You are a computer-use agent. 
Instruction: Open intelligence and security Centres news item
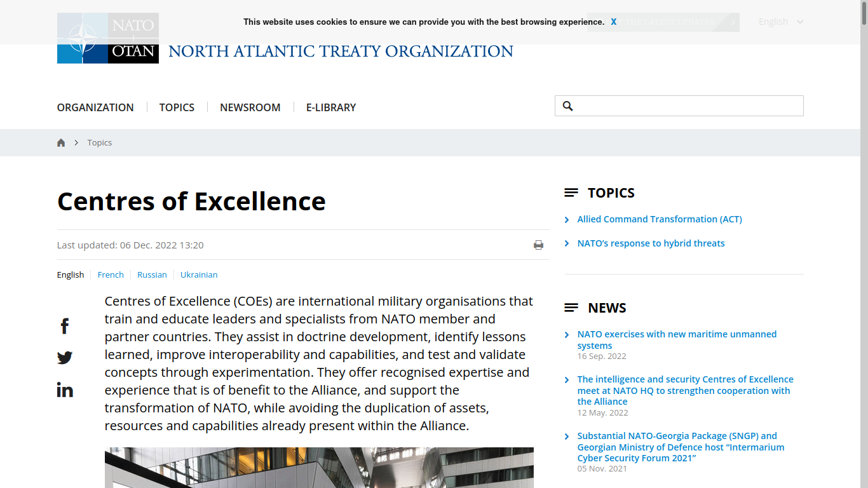[x=685, y=390]
